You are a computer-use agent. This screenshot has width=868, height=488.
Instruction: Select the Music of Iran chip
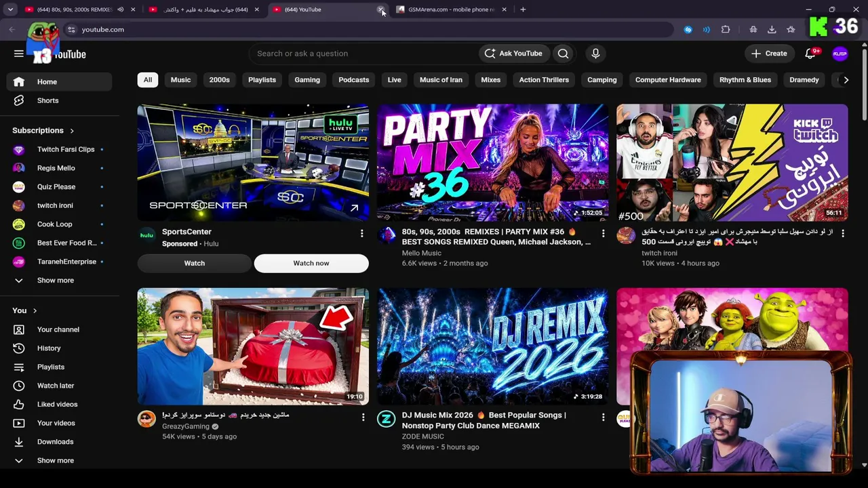pos(441,80)
